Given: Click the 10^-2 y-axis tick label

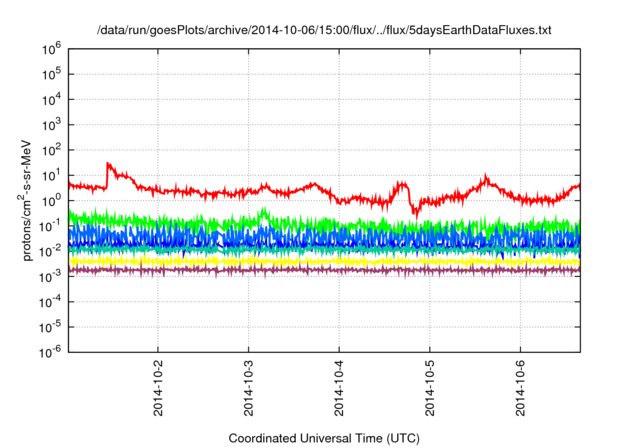Looking at the screenshot, I should pos(50,252).
